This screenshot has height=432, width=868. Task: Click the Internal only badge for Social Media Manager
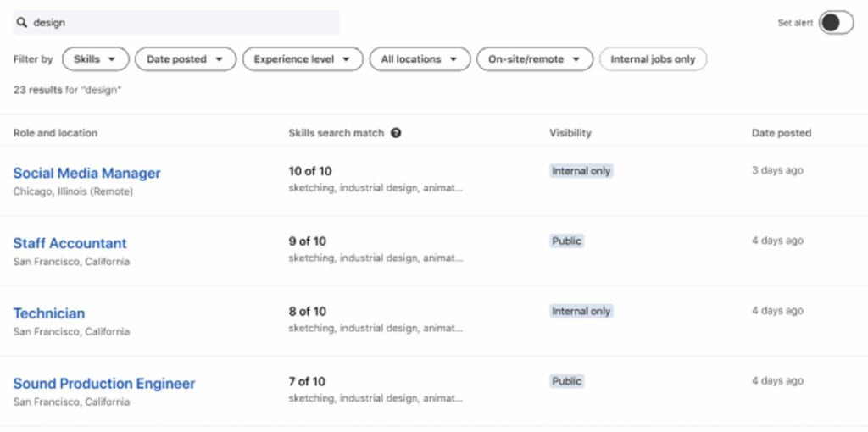pos(581,171)
